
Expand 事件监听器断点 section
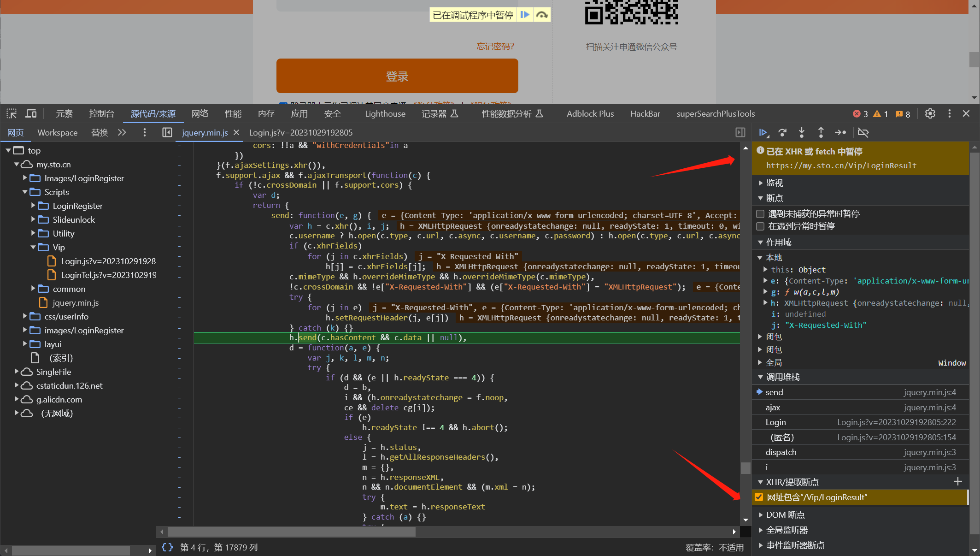[x=760, y=545]
